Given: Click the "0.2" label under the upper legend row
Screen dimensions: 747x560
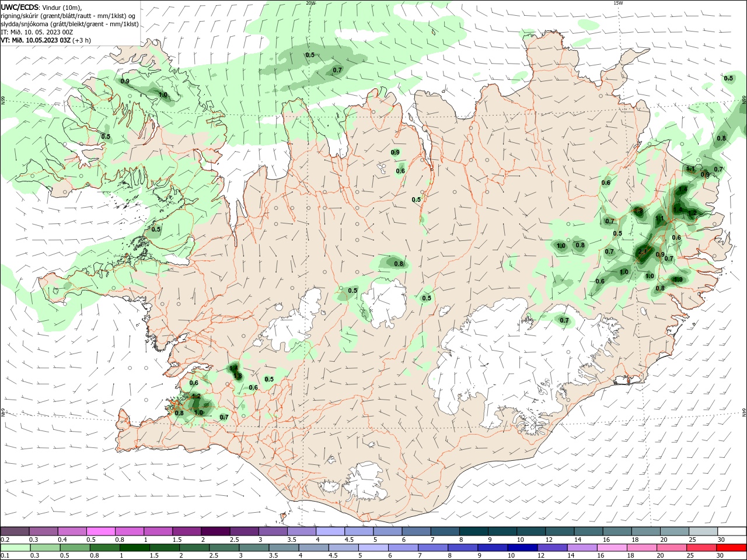Looking at the screenshot, I should (5, 540).
